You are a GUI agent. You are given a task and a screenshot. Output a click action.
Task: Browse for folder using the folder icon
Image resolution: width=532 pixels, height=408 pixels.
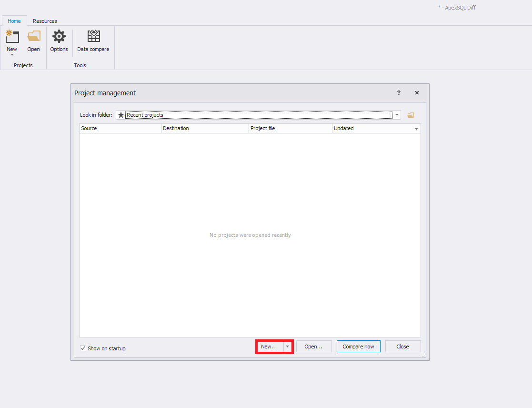pos(411,115)
